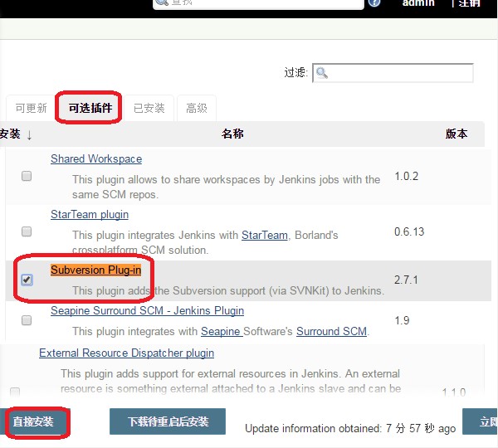This screenshot has height=448, width=498.
Task: Click the 下载待重启后安装 button
Action: pyautogui.click(x=168, y=421)
